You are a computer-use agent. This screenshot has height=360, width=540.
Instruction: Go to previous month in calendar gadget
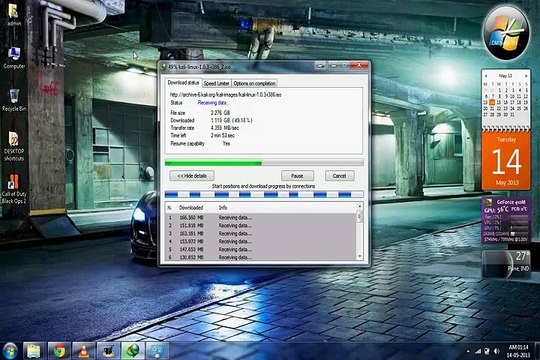[486, 75]
